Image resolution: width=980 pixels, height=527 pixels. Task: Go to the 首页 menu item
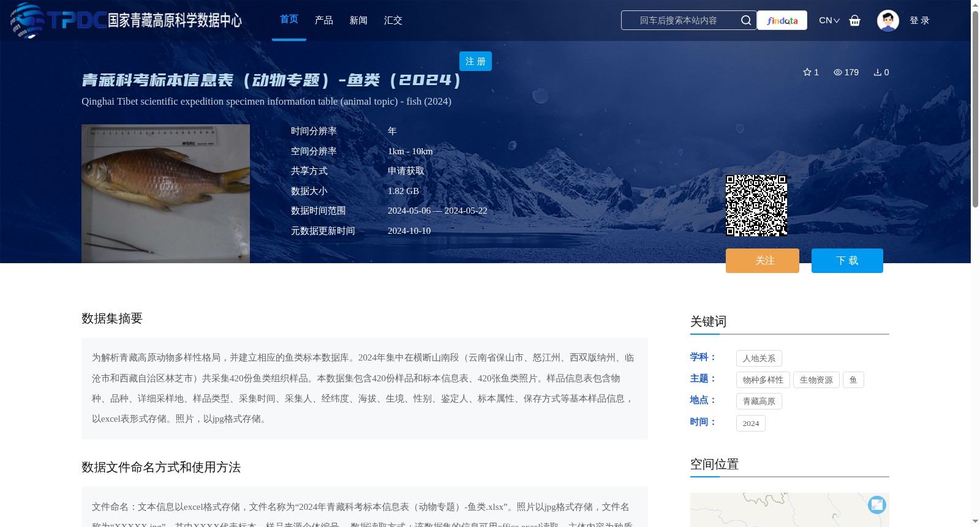click(289, 20)
